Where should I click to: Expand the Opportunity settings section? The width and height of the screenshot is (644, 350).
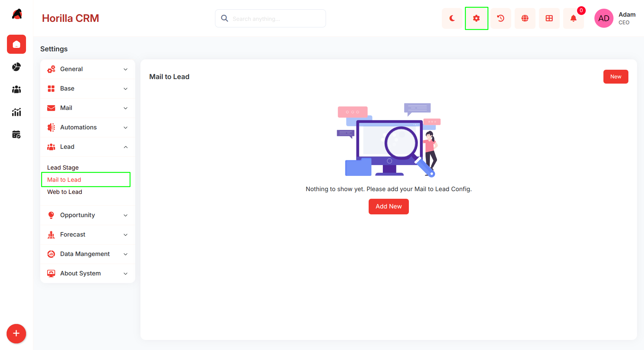tap(88, 215)
